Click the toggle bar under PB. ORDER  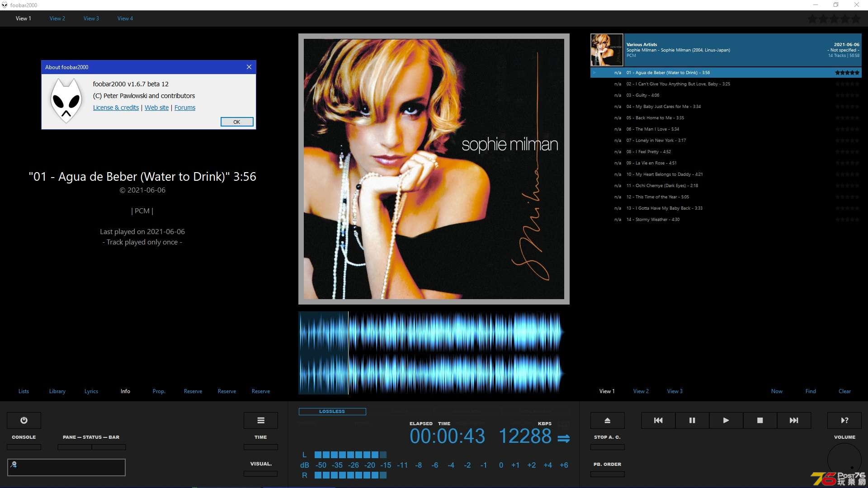(608, 474)
